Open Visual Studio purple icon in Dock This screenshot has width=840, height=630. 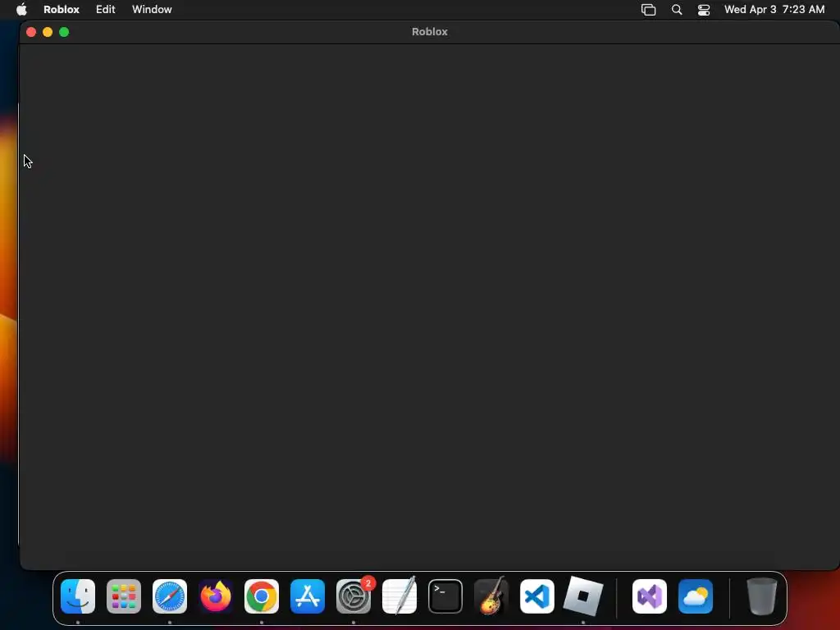click(650, 596)
